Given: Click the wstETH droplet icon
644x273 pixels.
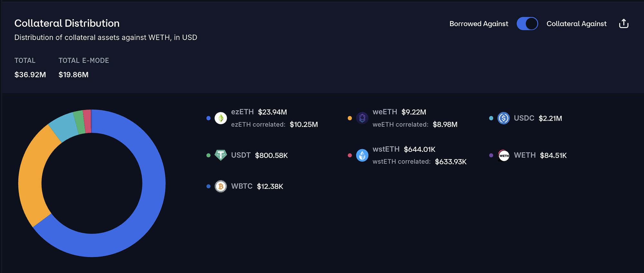Looking at the screenshot, I should (x=362, y=155).
